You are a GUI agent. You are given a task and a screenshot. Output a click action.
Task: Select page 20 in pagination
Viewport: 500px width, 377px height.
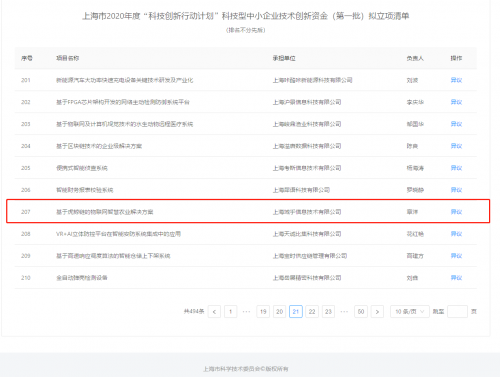[x=279, y=312]
